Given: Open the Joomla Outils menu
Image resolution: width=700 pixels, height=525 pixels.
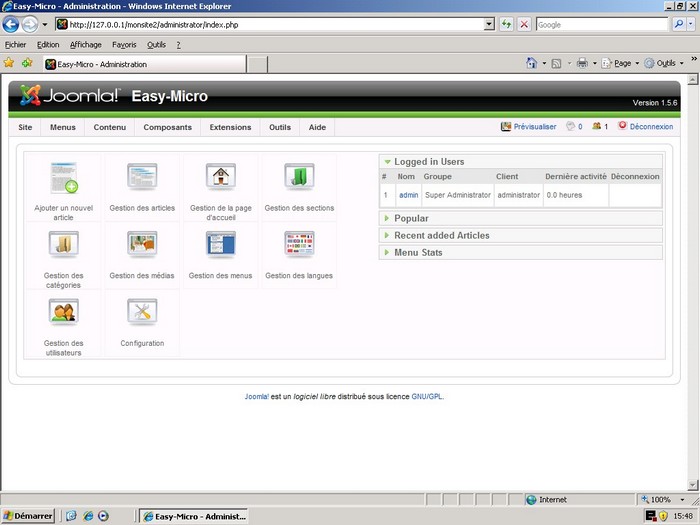Looking at the screenshot, I should (280, 127).
